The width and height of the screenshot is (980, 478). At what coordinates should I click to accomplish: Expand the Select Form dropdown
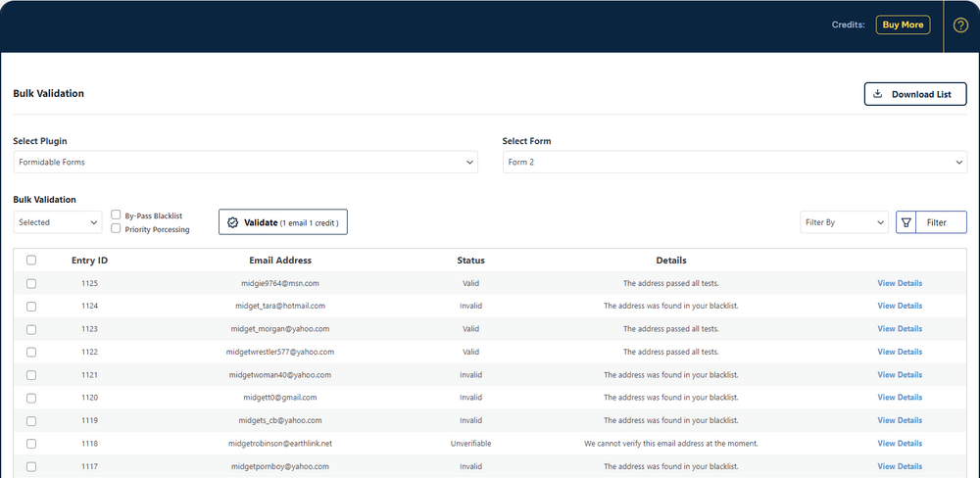pyautogui.click(x=734, y=162)
